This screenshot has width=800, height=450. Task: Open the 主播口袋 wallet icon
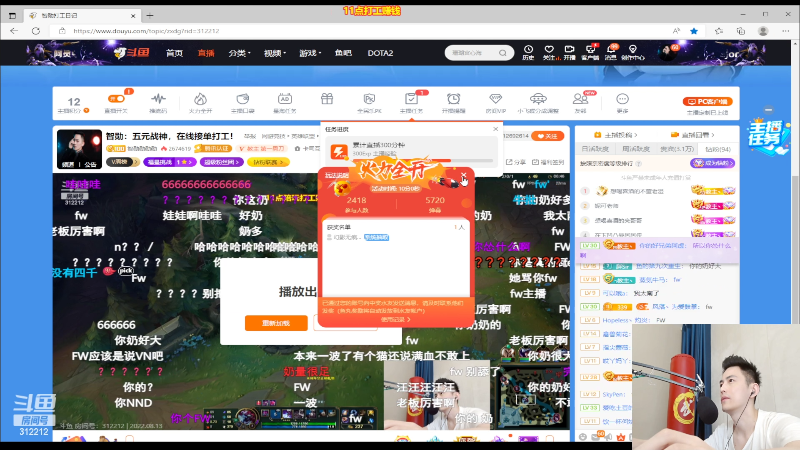coord(242,99)
